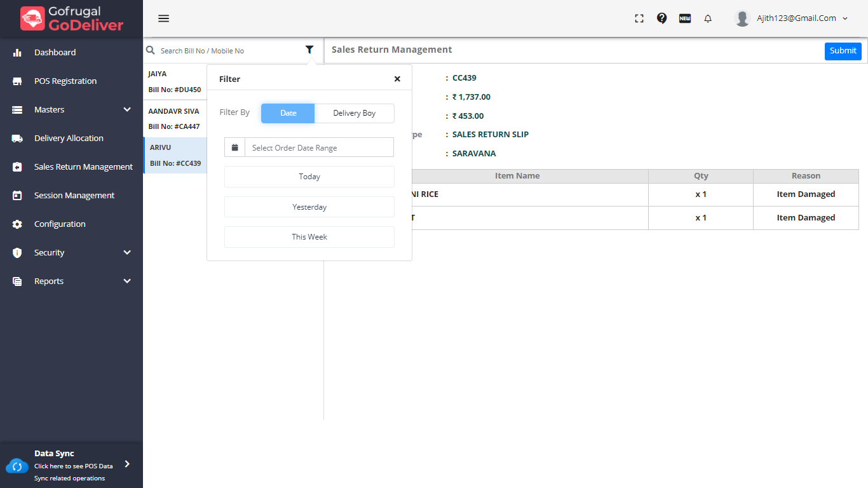The image size is (868, 488).
Task: Switch filter to Delivery Boy
Action: [354, 113]
